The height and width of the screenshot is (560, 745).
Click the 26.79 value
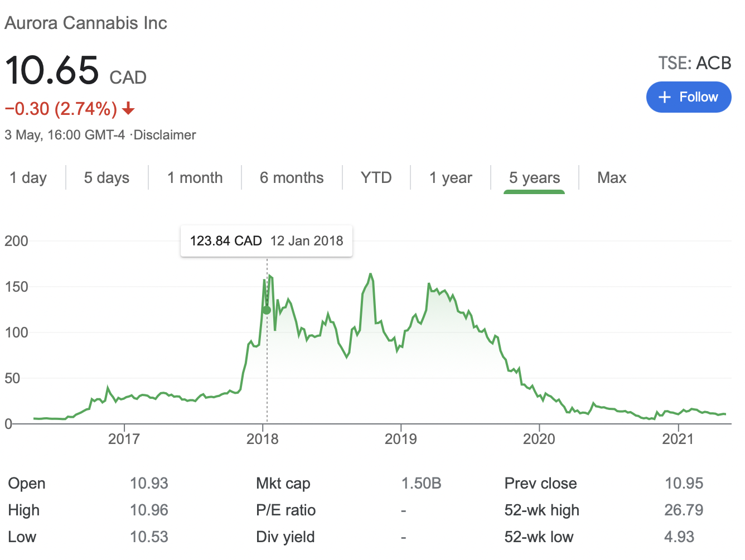(x=684, y=510)
